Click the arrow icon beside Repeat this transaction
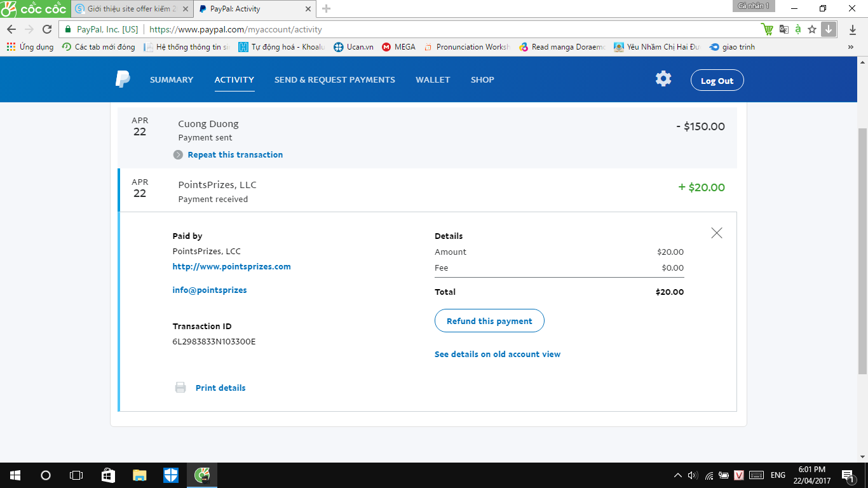Viewport: 868px width, 488px height. [179, 155]
